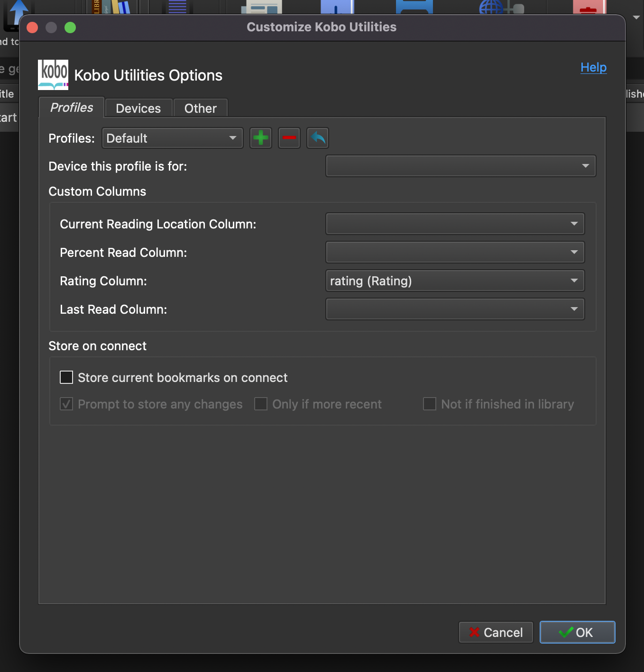Click the green zoom window button

[x=70, y=27]
